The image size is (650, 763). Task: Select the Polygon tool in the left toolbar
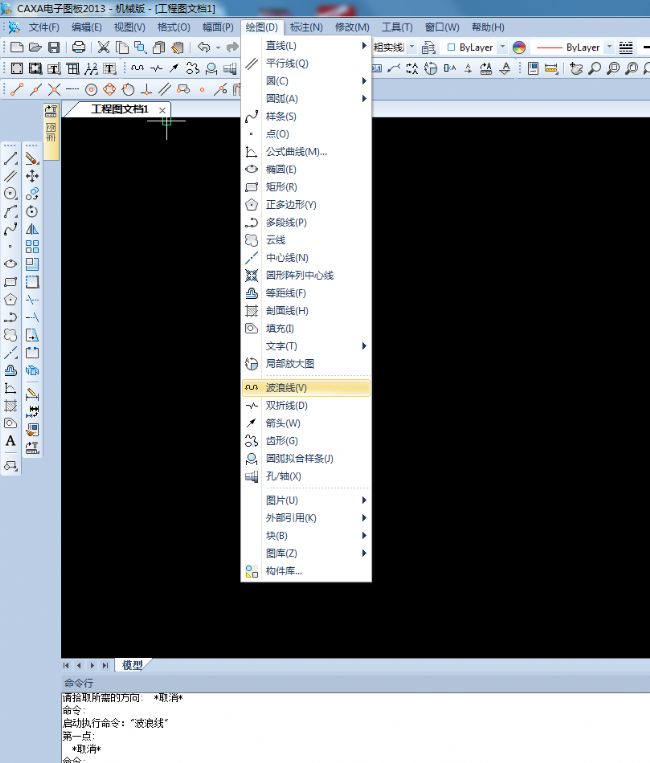pyautogui.click(x=11, y=299)
